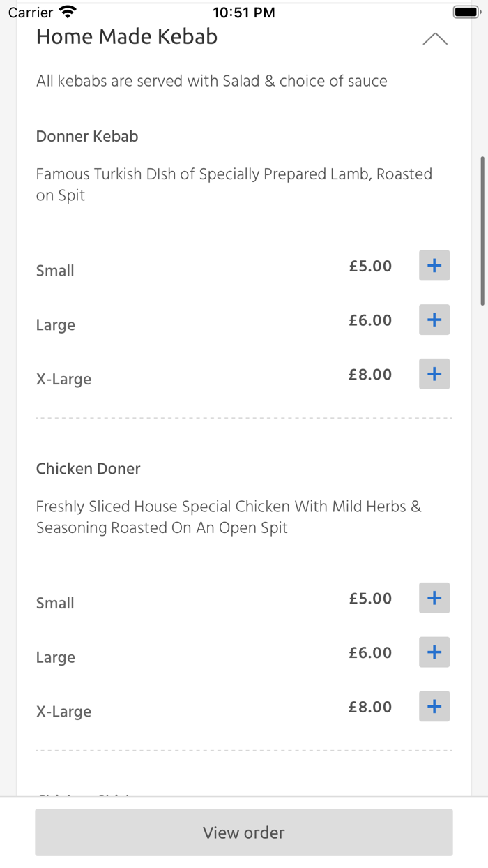
Task: Click the £5.00 price for Small Chicken Doner
Action: pos(370,598)
